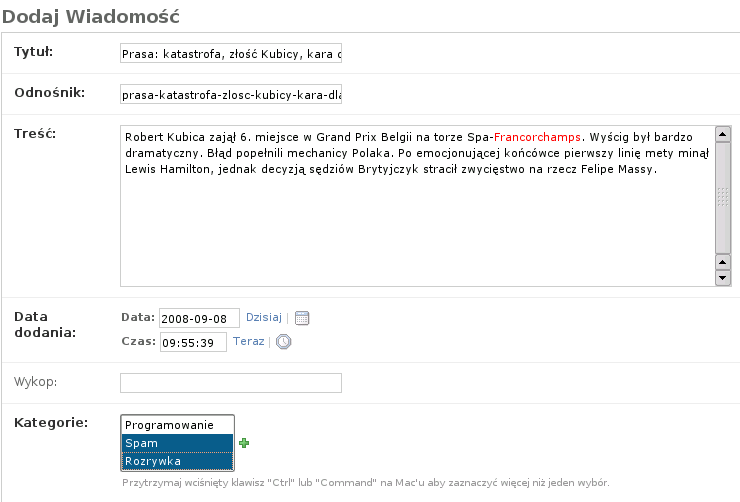
Task: Select Programowanie in the category list
Action: (x=177, y=425)
